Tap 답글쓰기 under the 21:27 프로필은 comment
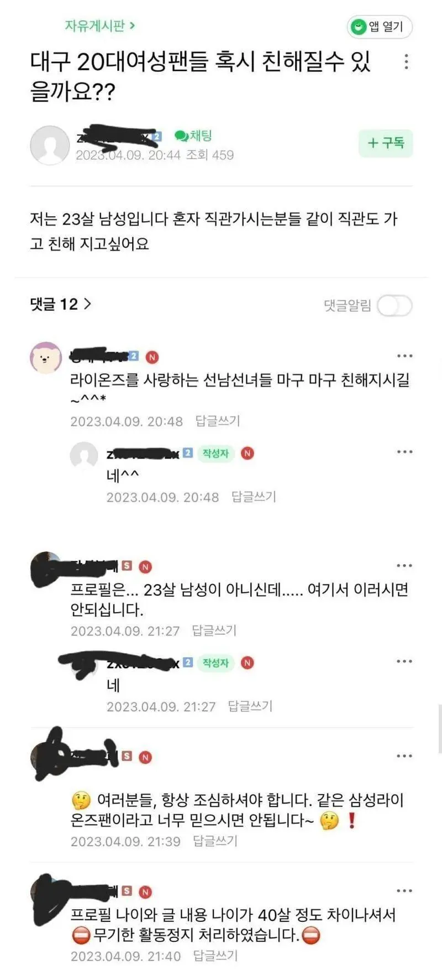This screenshot has height=980, width=442. 214,630
